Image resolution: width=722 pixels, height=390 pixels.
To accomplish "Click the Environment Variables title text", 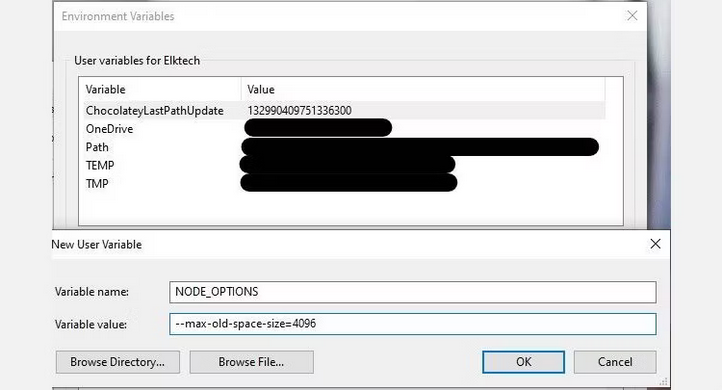I will [x=118, y=16].
